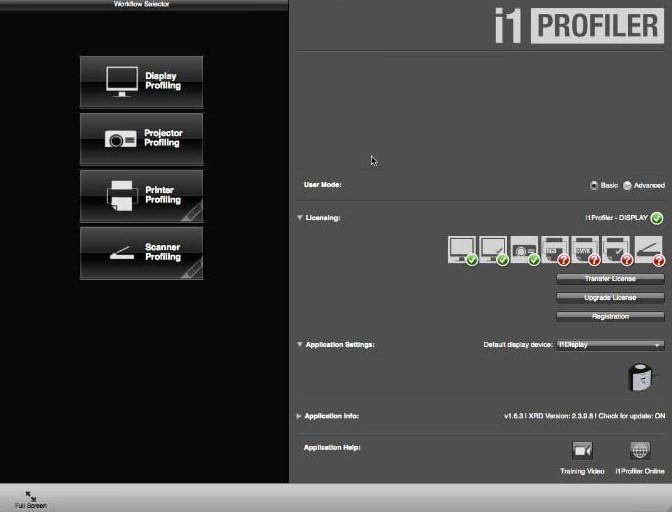Image resolution: width=672 pixels, height=512 pixels.
Task: Click the display quality check license icon
Action: [493, 250]
